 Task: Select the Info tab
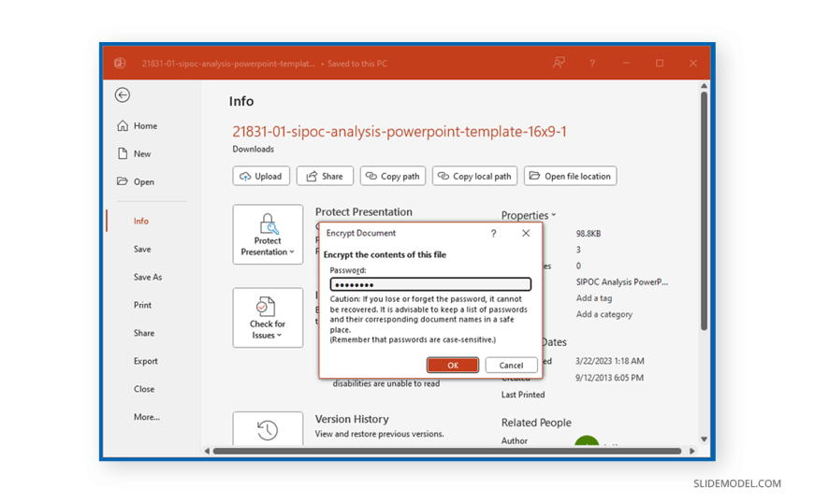[x=140, y=221]
